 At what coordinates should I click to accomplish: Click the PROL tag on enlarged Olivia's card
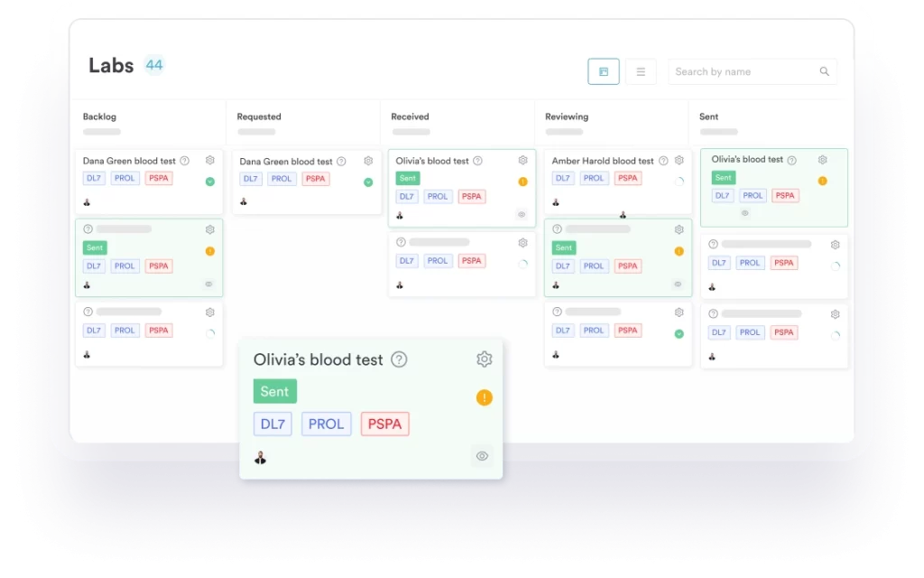[x=327, y=424]
